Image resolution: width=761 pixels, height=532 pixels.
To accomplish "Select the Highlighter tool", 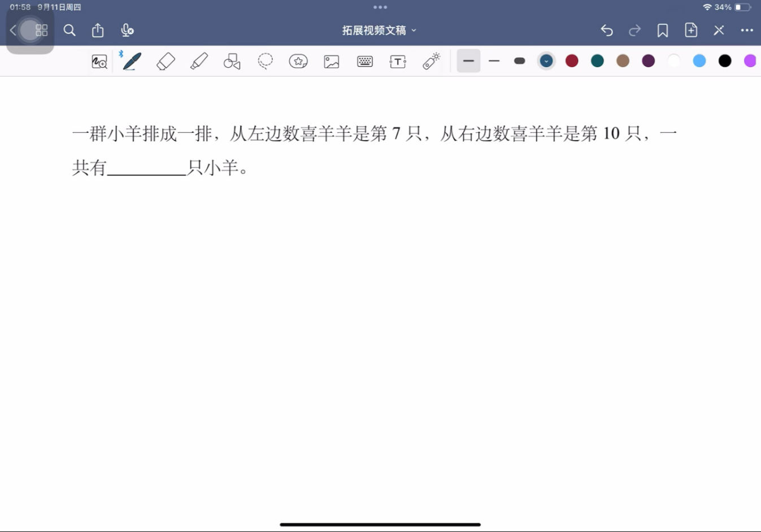I will pos(199,61).
